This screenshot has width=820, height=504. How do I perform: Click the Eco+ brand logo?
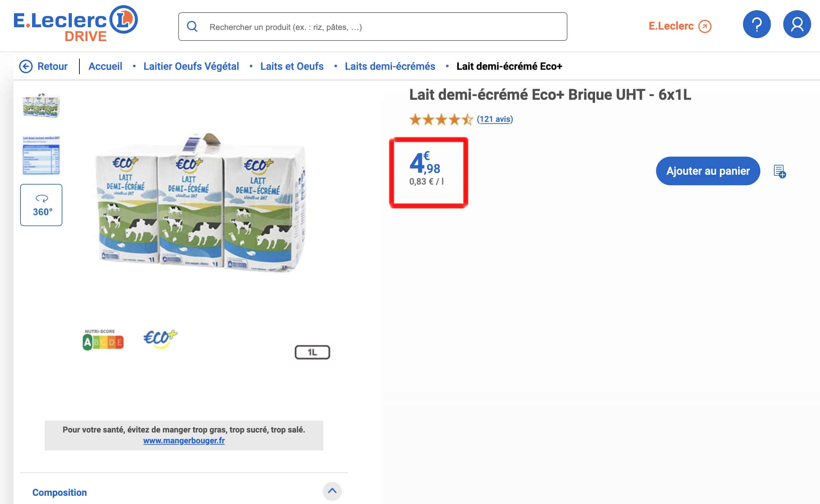click(x=160, y=339)
